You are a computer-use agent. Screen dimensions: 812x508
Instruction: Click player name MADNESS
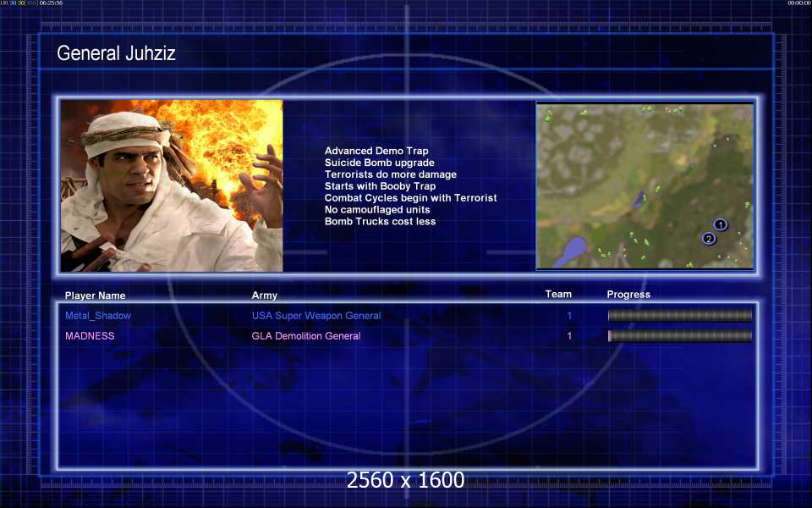90,336
